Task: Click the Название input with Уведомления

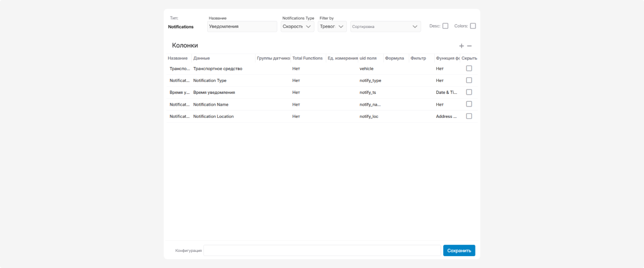Action: point(242,26)
